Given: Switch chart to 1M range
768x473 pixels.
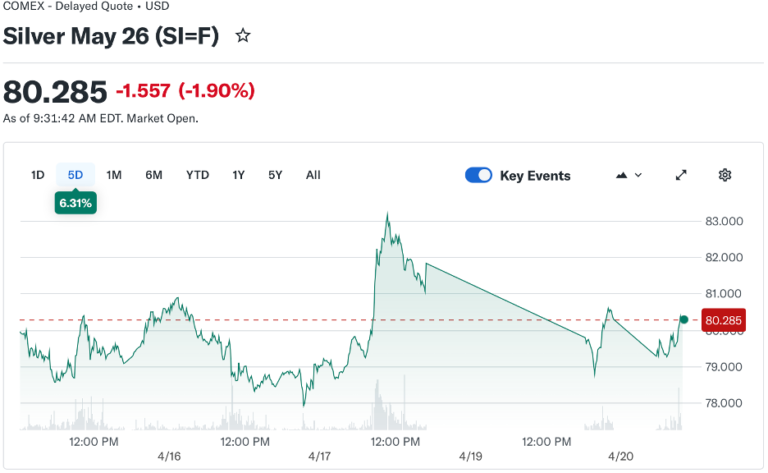Looking at the screenshot, I should (x=114, y=175).
